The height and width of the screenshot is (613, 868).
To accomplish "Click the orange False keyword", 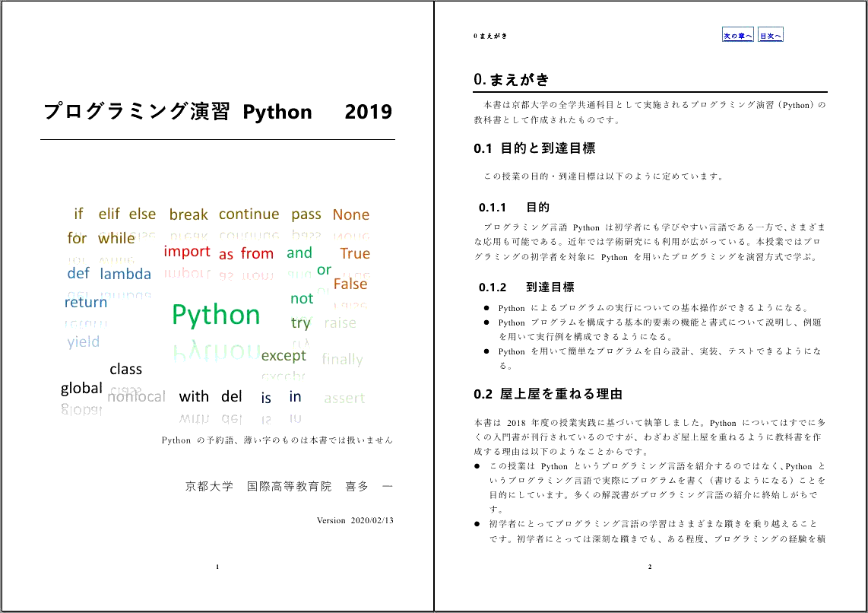I will click(350, 284).
